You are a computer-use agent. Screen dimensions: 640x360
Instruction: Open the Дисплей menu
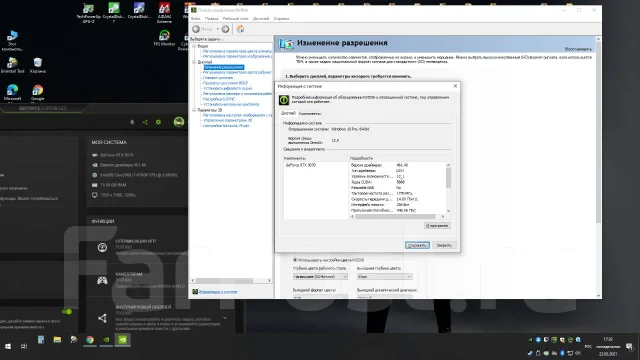pos(261,19)
